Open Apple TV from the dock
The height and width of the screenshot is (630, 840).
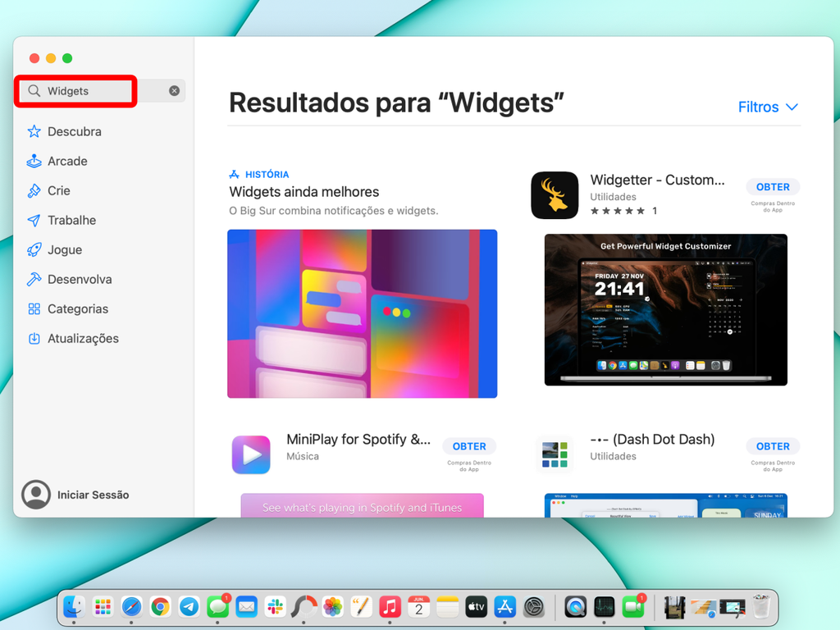477,607
